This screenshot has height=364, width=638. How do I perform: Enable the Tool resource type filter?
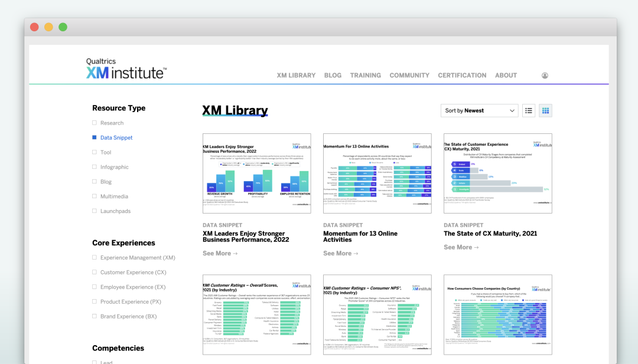(95, 152)
